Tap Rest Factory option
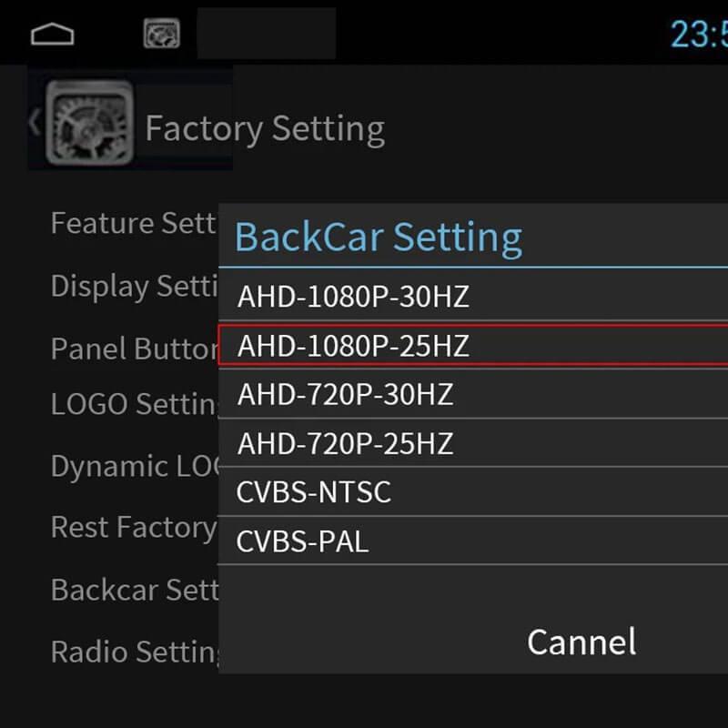Screen dimensions: 728x728 pos(133,527)
